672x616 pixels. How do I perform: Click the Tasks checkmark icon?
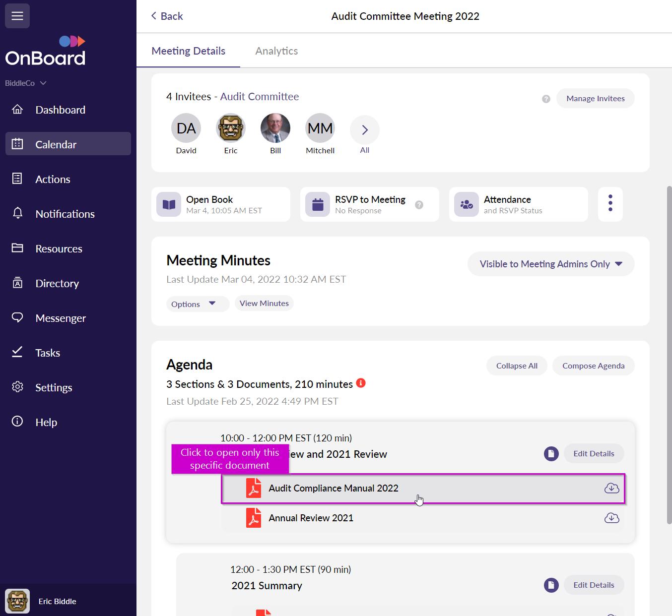(17, 352)
